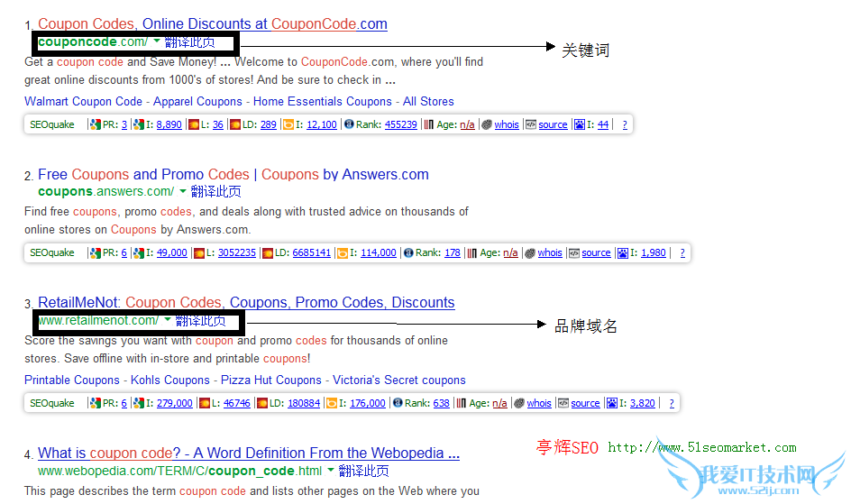
Task: Click the source link in answers.com SEOquake bar
Action: tap(596, 252)
